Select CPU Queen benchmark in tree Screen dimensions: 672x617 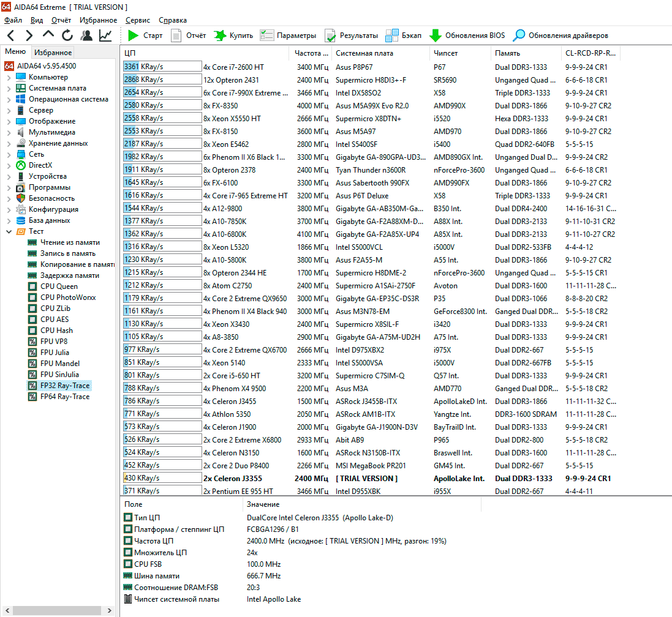click(x=59, y=286)
